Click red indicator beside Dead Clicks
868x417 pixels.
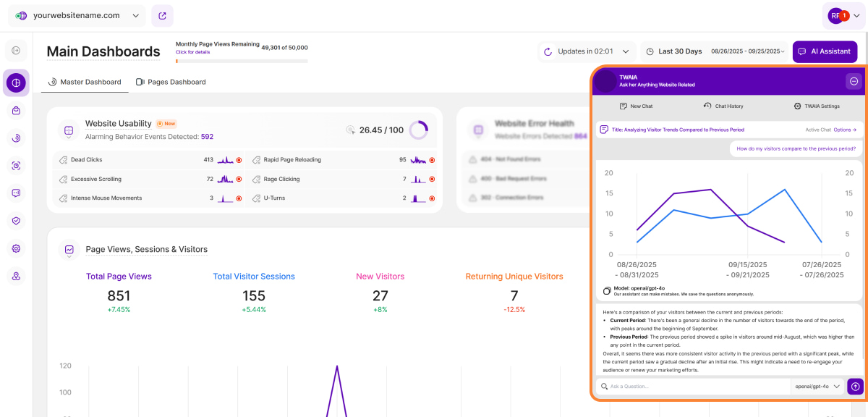tap(239, 160)
